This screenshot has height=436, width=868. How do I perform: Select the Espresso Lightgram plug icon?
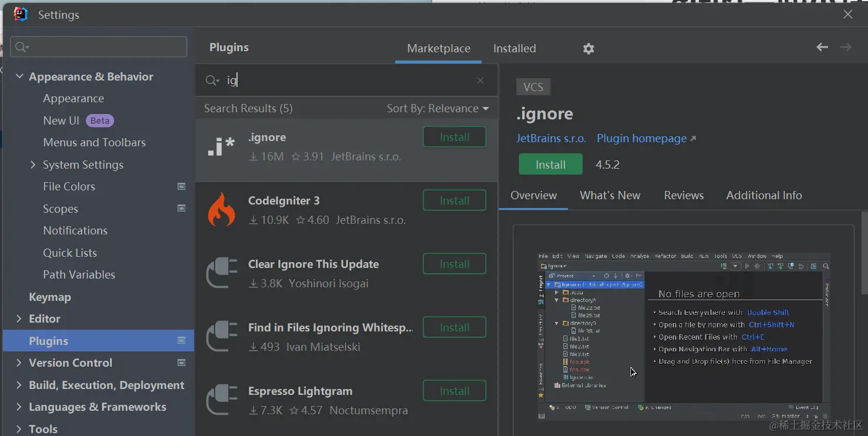pyautogui.click(x=221, y=401)
